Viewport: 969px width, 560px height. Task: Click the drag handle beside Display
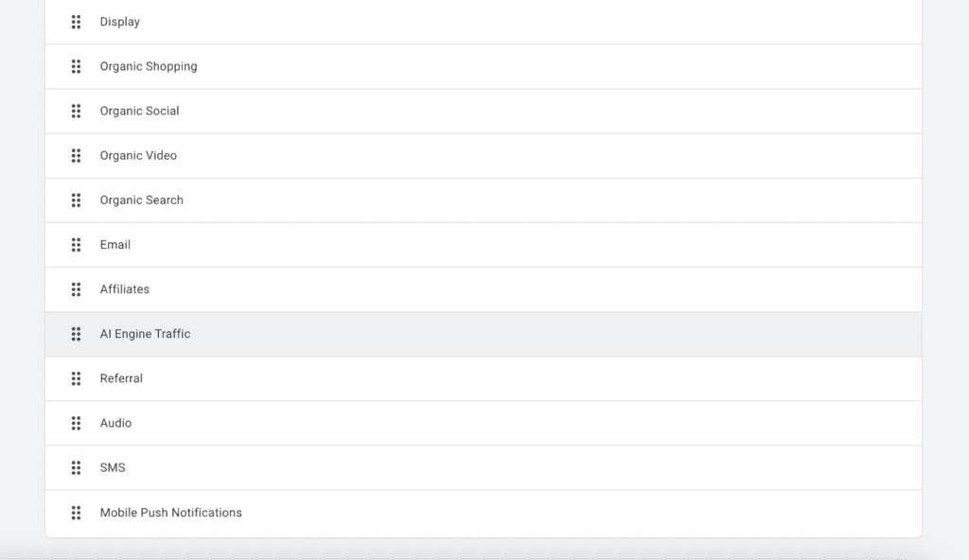(x=76, y=22)
